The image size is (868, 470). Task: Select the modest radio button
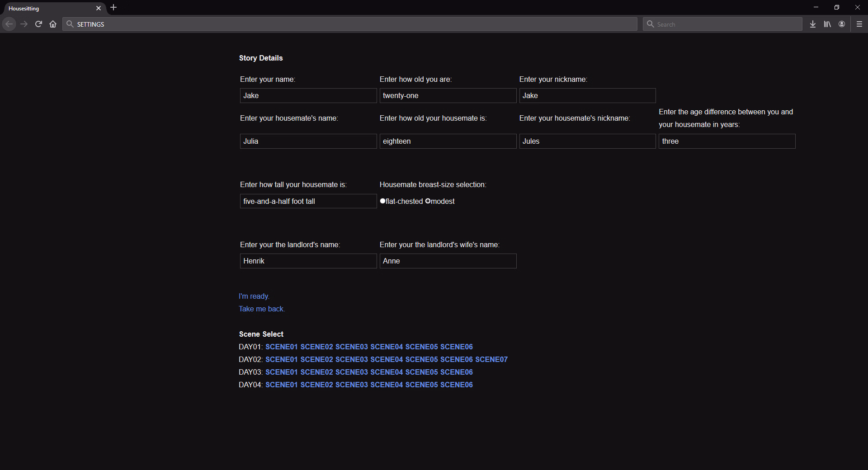pyautogui.click(x=429, y=201)
